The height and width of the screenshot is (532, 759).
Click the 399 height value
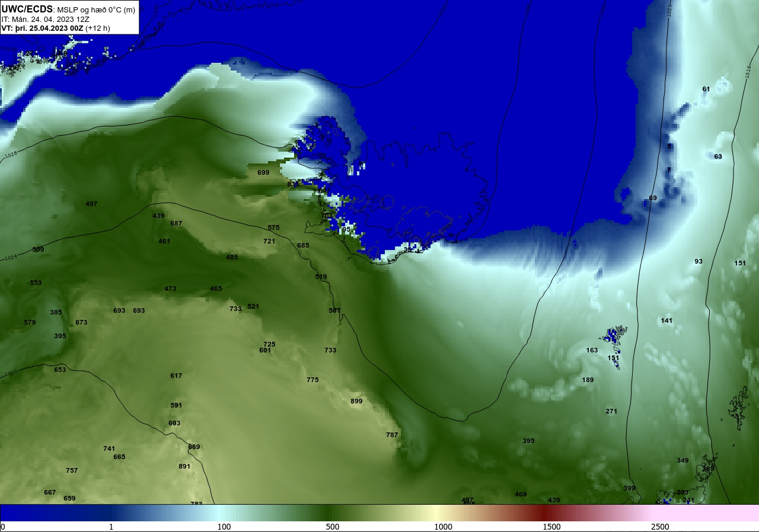point(629,488)
